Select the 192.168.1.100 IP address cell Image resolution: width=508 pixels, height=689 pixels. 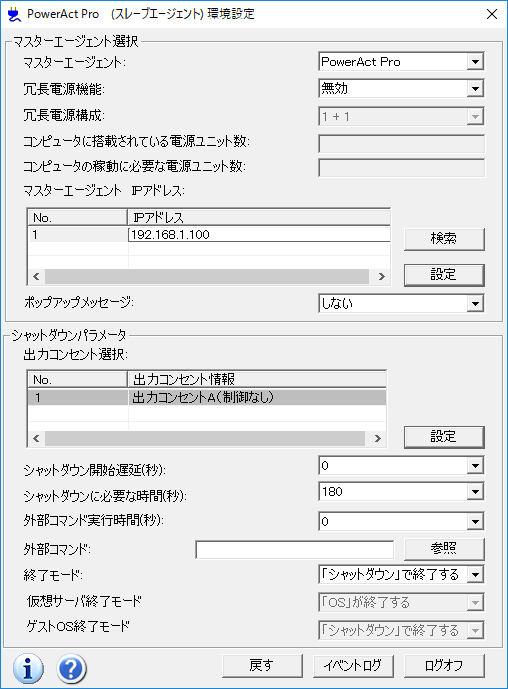pyautogui.click(x=259, y=235)
